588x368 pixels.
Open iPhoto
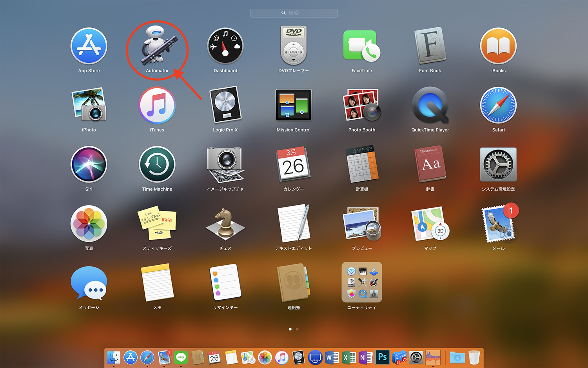(89, 104)
